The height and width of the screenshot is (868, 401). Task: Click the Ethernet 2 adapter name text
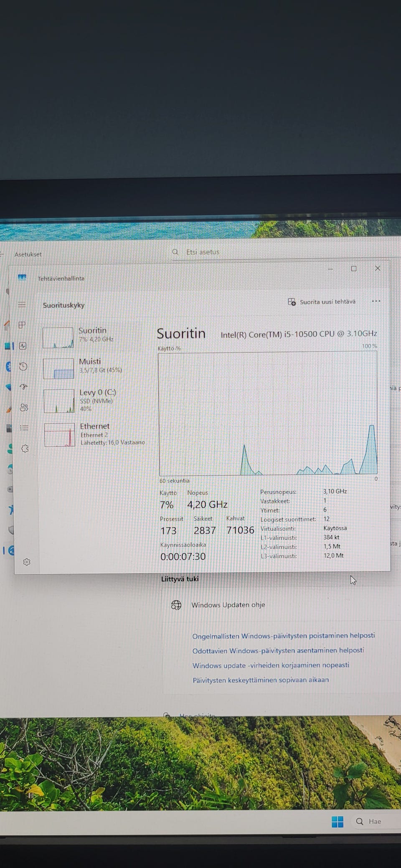[x=94, y=435]
